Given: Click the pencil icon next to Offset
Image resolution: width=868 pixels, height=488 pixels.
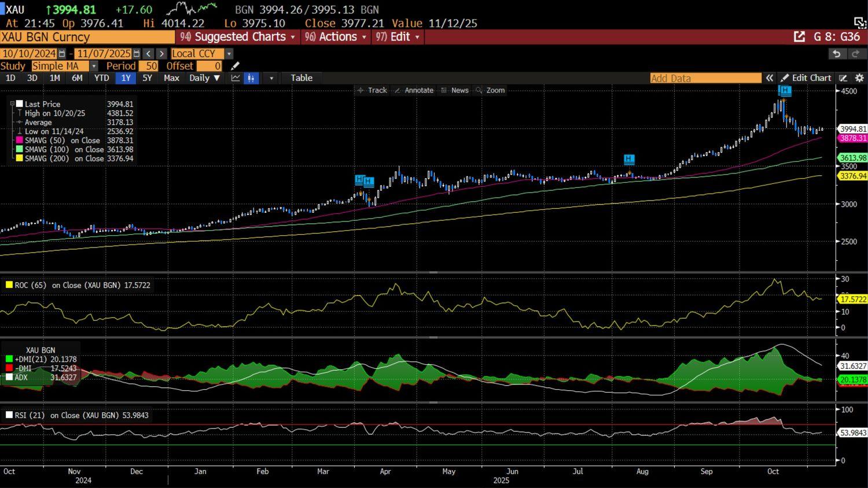Looking at the screenshot, I should click(235, 66).
